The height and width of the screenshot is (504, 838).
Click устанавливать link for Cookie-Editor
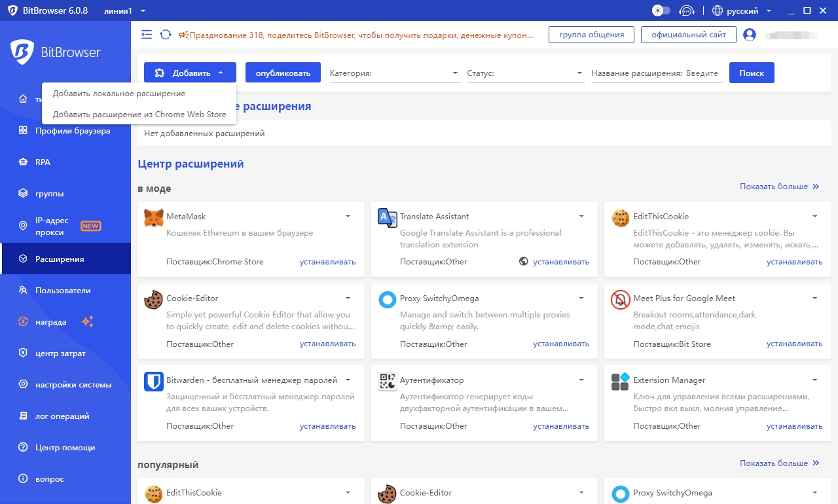click(x=327, y=344)
